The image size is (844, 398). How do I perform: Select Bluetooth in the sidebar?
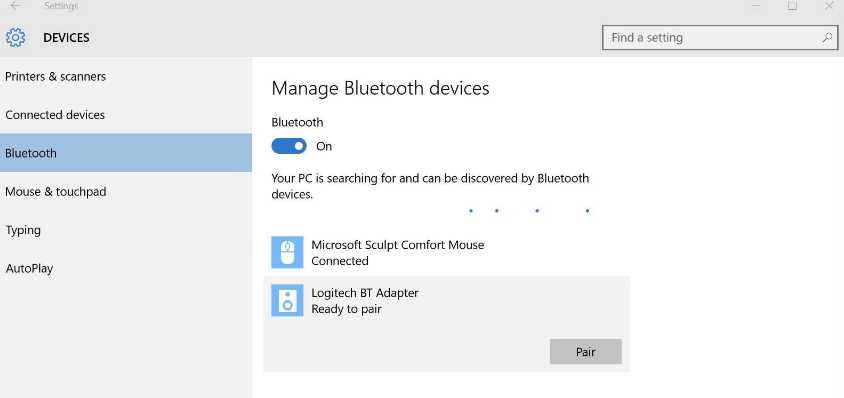coord(125,153)
